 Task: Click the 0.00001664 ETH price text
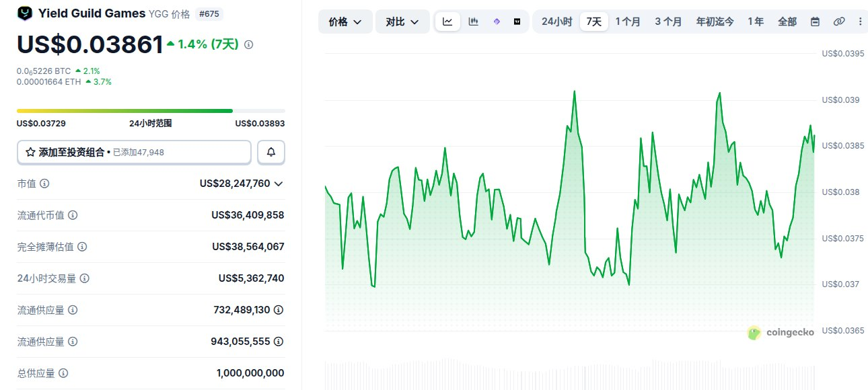point(49,81)
